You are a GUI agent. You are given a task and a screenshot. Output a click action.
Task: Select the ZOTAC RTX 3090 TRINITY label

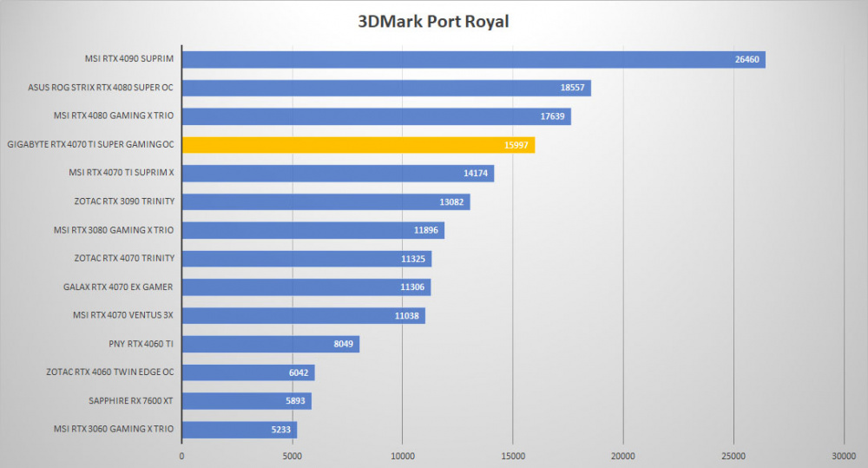tap(124, 201)
